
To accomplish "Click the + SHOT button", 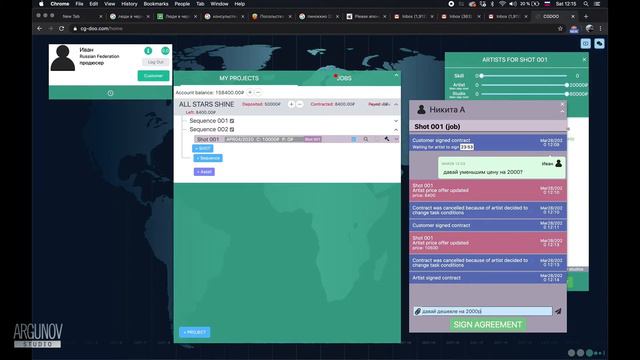I will click(203, 149).
